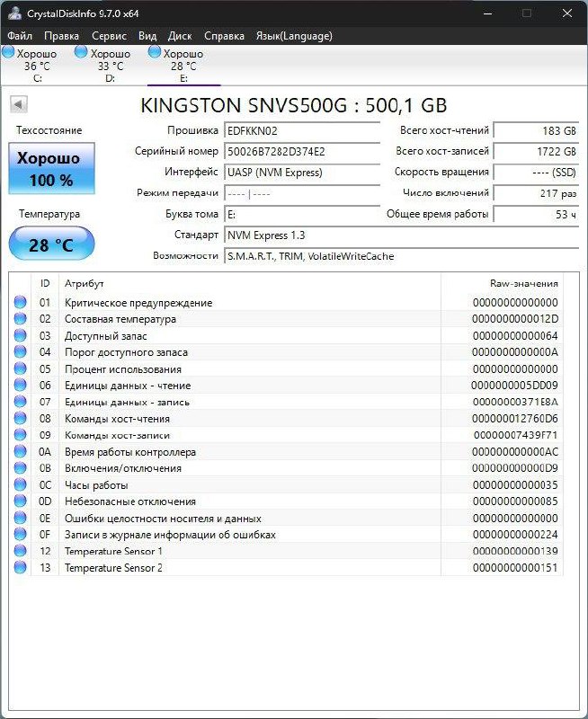The width and height of the screenshot is (588, 719).
Task: Click status orb for Часы работы
Action: pyautogui.click(x=20, y=484)
